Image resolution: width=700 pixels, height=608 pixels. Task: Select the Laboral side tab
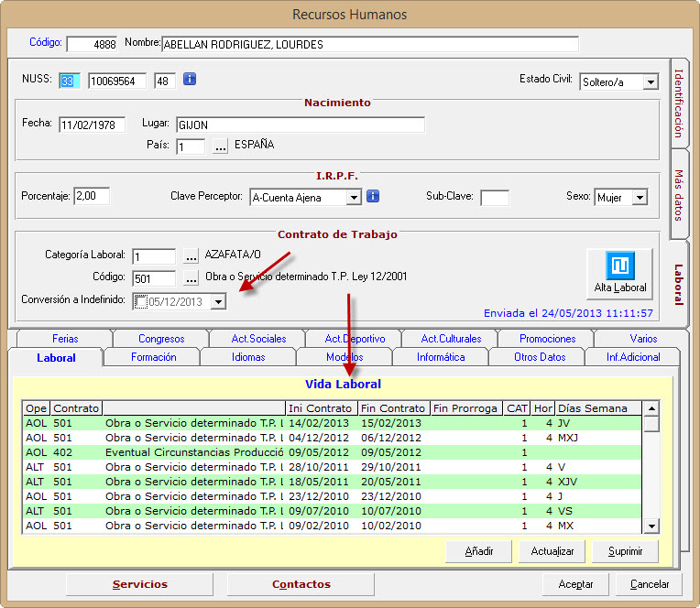pos(680,284)
